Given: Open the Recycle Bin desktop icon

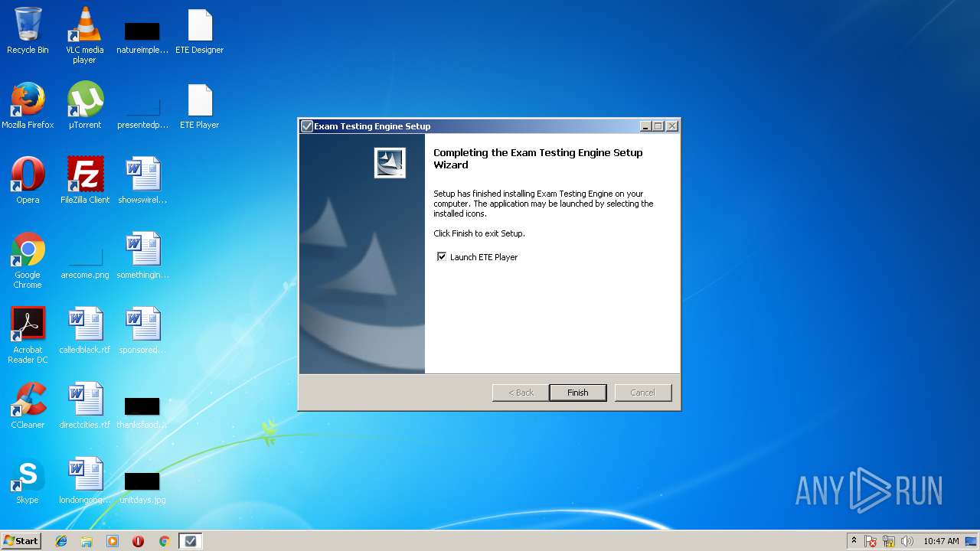Looking at the screenshot, I should (28, 31).
